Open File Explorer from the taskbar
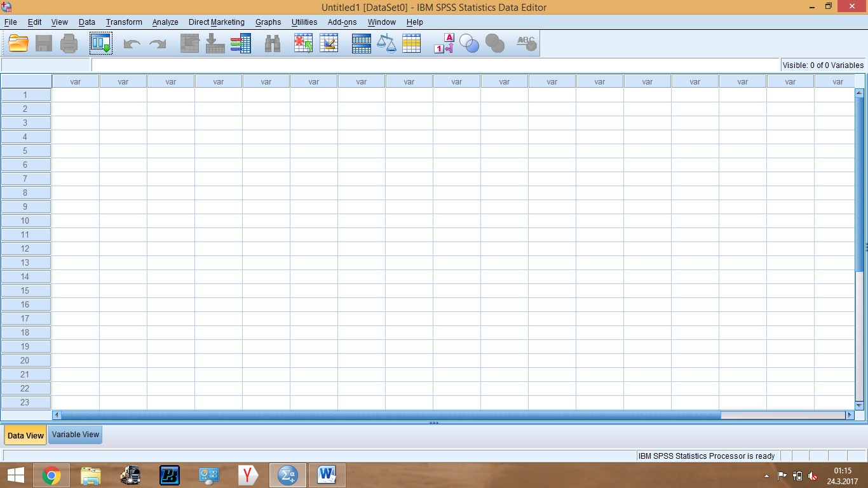 [91, 475]
